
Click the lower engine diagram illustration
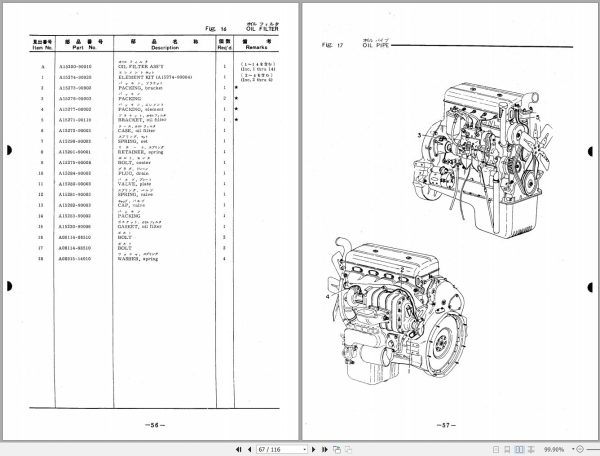tap(398, 311)
